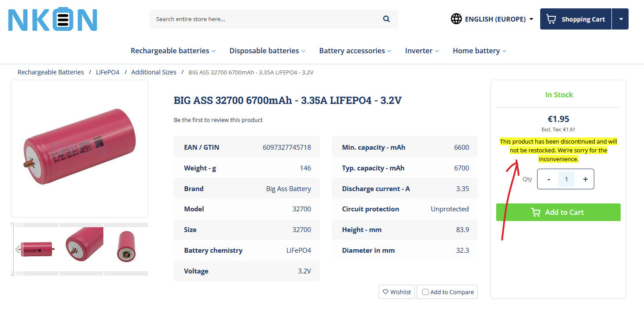The width and height of the screenshot is (644, 332).
Task: Select the side-view battery thumbnail
Action: point(36,249)
